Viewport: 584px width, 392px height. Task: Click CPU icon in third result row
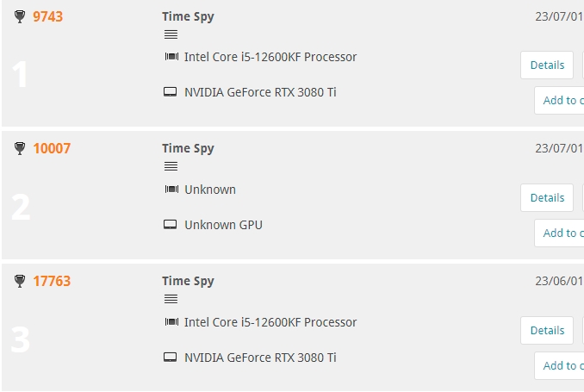click(x=171, y=322)
